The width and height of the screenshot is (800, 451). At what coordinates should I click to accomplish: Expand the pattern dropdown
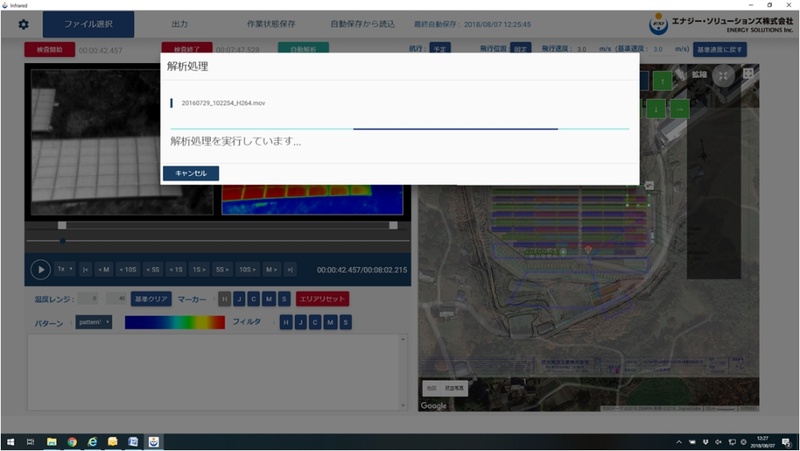[x=93, y=322]
